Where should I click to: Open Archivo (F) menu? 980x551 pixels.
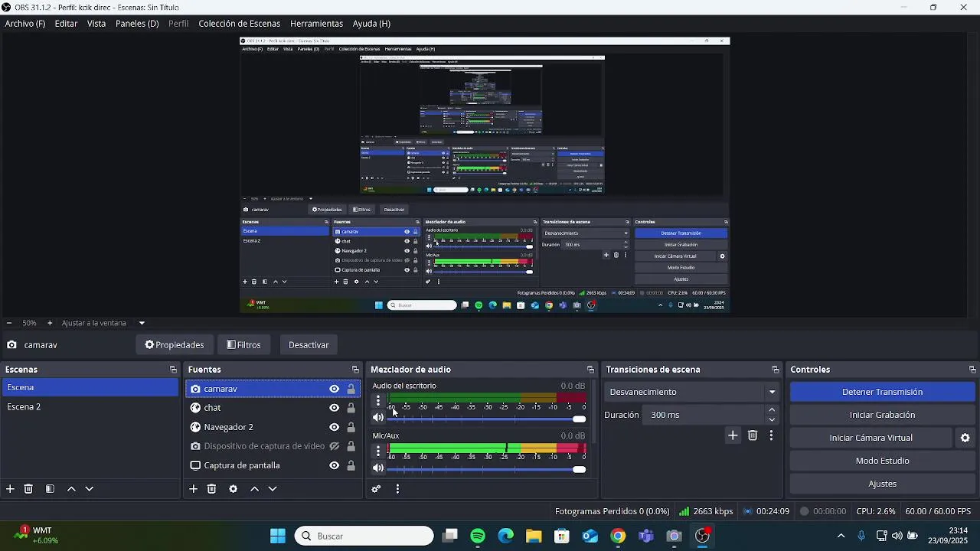(x=25, y=24)
